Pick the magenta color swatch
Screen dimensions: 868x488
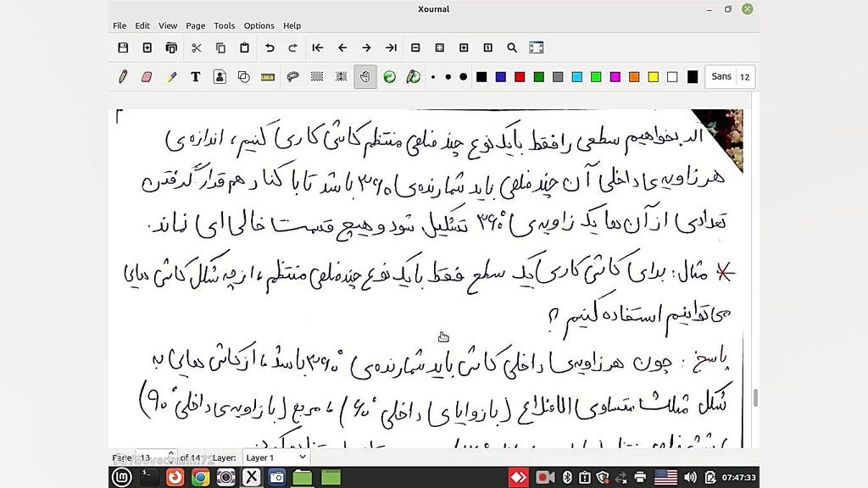615,77
